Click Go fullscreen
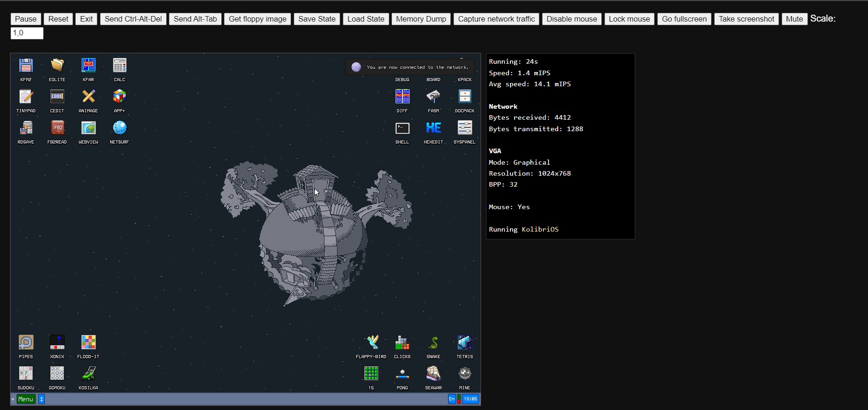 [x=684, y=19]
